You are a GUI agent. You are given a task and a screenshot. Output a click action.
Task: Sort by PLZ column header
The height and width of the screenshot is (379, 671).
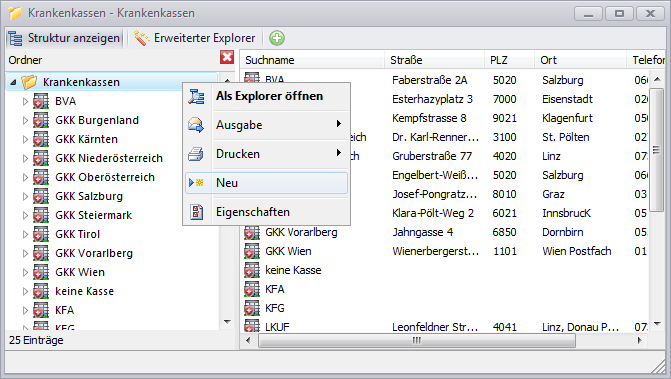coord(510,60)
